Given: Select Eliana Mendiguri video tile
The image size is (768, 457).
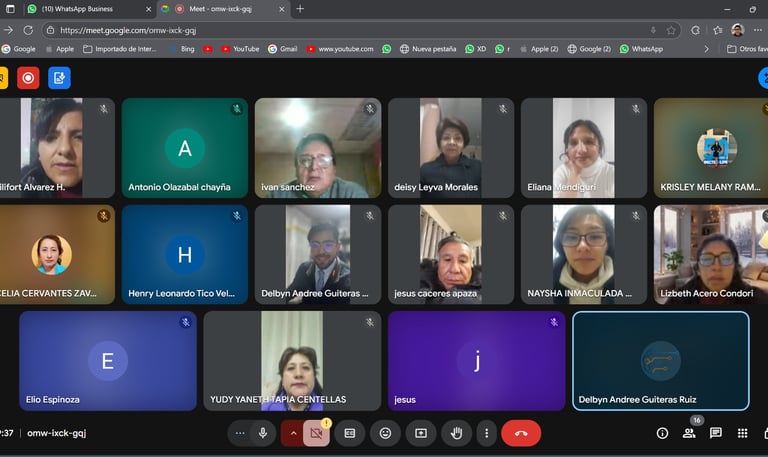Looking at the screenshot, I should click(x=584, y=148).
